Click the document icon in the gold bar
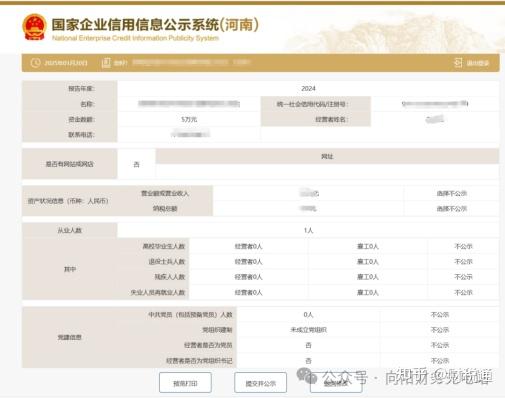 (x=106, y=63)
